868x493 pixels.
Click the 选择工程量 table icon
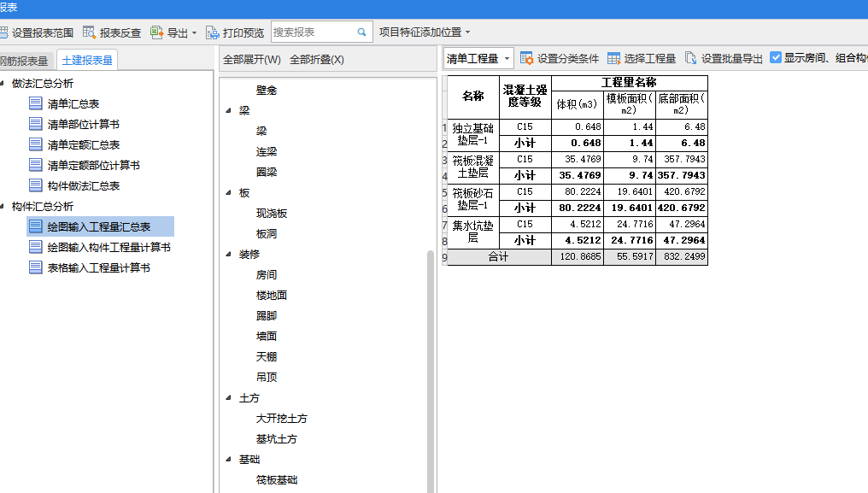click(614, 58)
